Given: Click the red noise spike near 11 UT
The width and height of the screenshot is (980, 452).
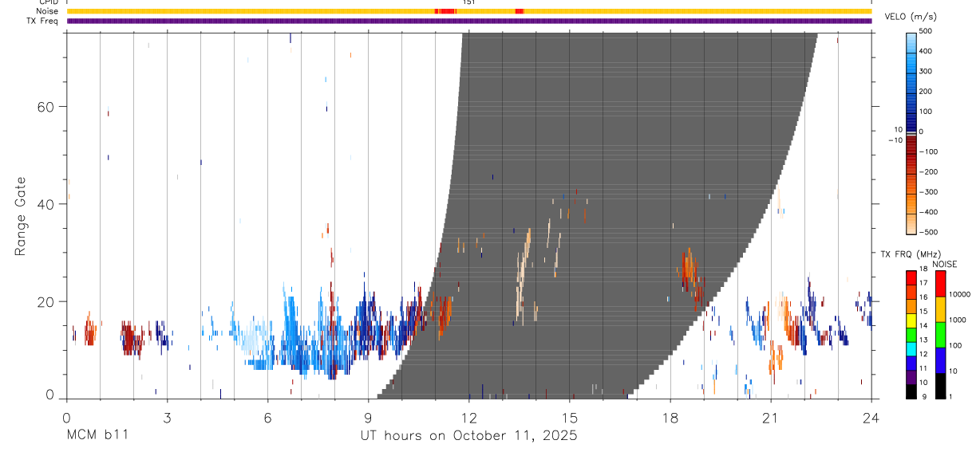Looking at the screenshot, I should click(x=445, y=11).
